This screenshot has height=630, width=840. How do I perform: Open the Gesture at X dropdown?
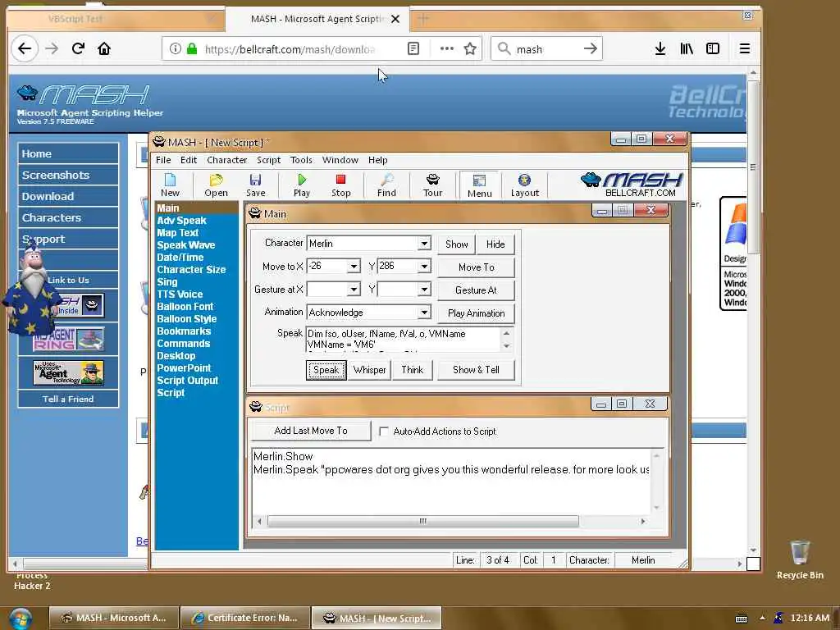[354, 290]
